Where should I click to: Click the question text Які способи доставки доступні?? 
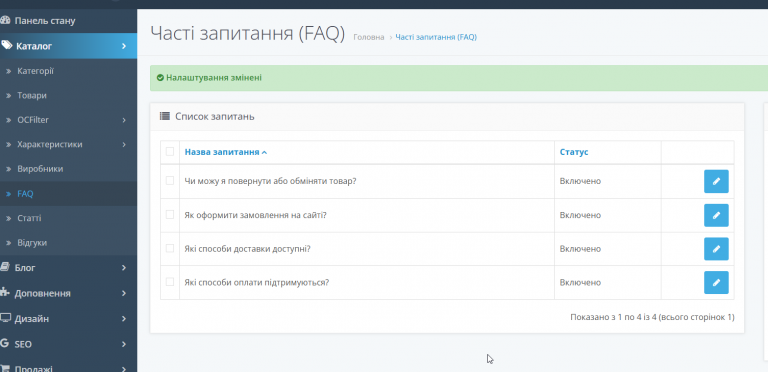[x=248, y=249]
